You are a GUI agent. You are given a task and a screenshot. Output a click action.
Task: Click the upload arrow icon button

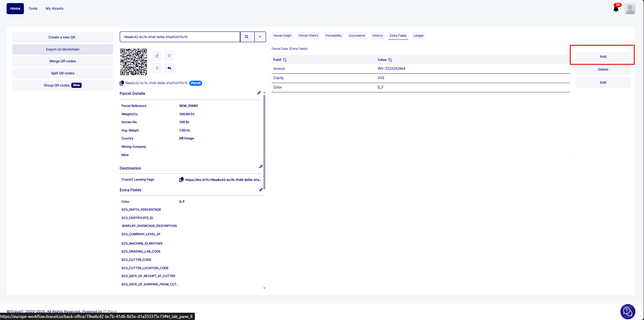pos(157,68)
